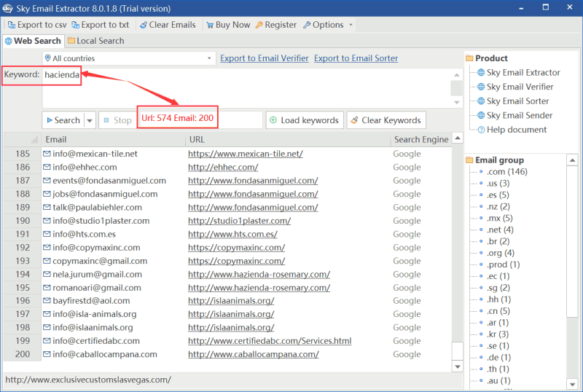Click Buy Now cart icon
Screen dimensions: 583x392
click(209, 25)
